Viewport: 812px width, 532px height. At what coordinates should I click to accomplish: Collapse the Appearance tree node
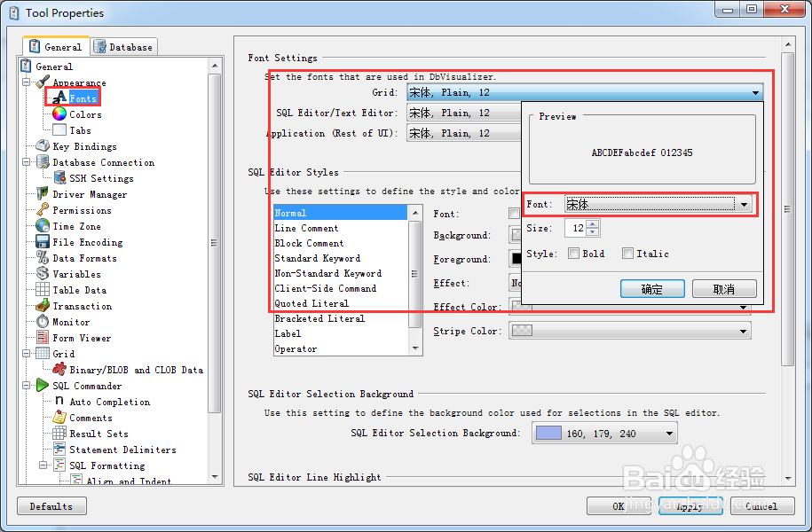[x=27, y=82]
